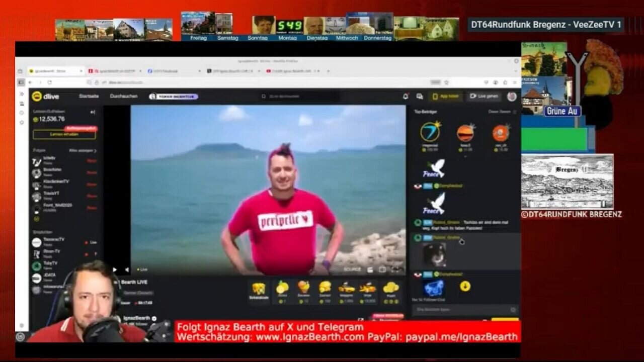This screenshot has height=362, width=644.
Task: Send a Flush gift
Action: click(x=390, y=291)
